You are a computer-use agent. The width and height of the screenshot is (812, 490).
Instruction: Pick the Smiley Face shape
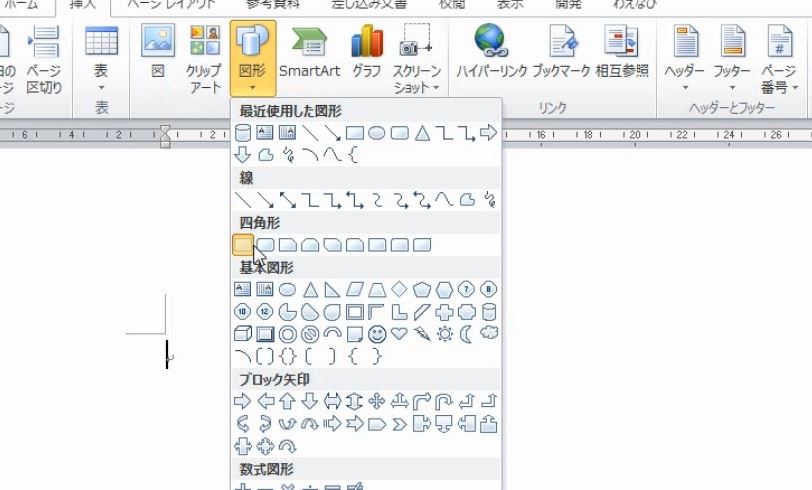pos(377,334)
